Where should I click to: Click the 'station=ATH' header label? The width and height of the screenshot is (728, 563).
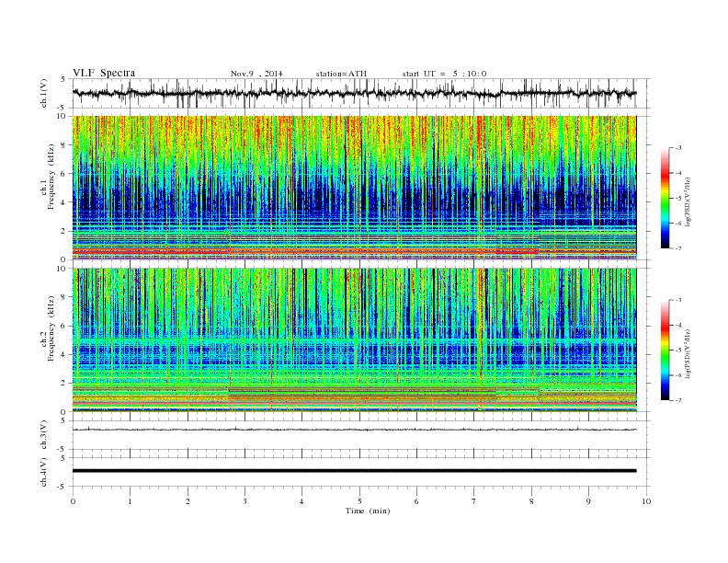tap(341, 74)
